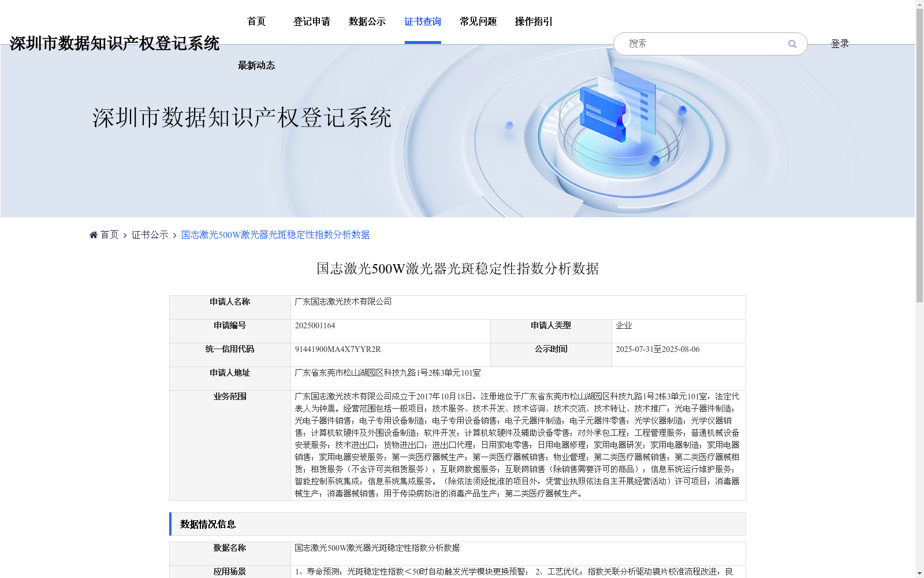Select applicant name 广东国志激光技术有限公司
The width and height of the screenshot is (924, 578).
[343, 302]
